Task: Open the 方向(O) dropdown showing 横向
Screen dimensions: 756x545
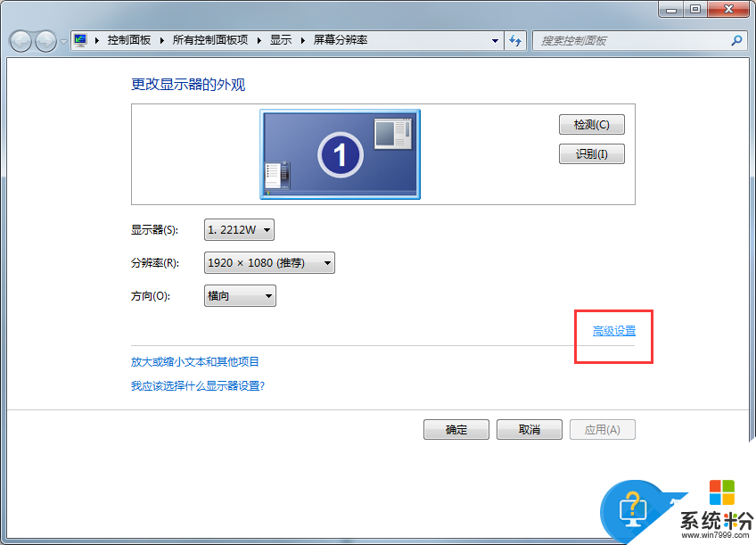Action: 240,295
